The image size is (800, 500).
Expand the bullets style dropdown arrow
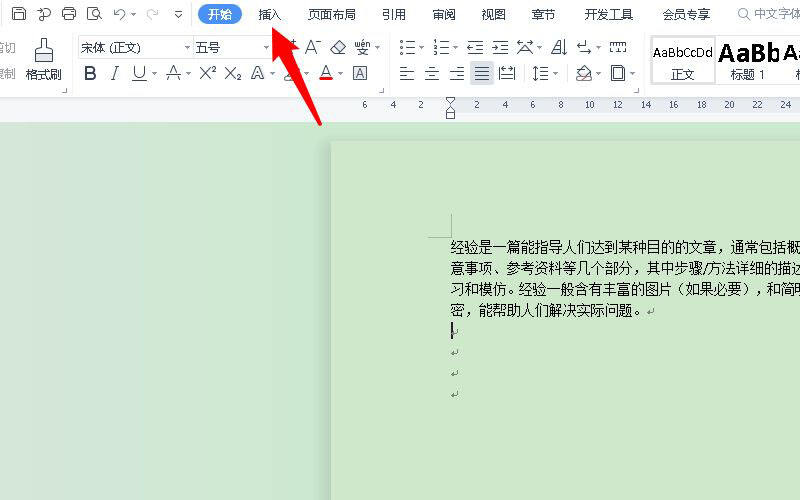(421, 48)
